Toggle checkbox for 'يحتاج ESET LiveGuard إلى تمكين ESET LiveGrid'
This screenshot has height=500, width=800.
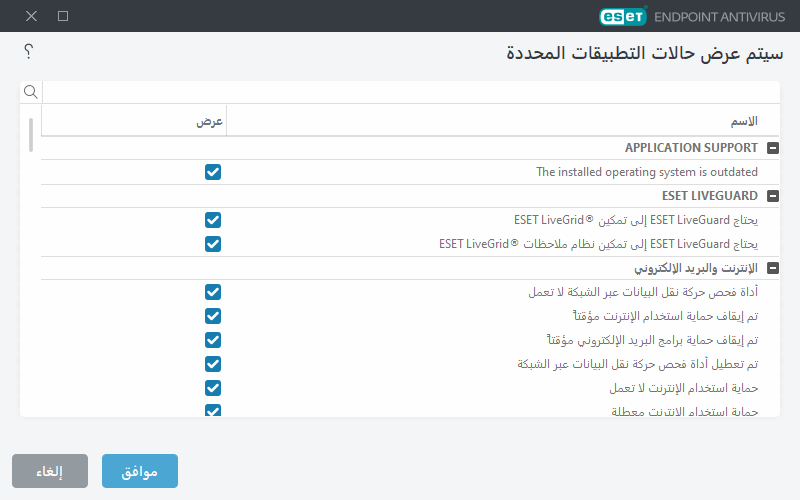[x=213, y=220]
